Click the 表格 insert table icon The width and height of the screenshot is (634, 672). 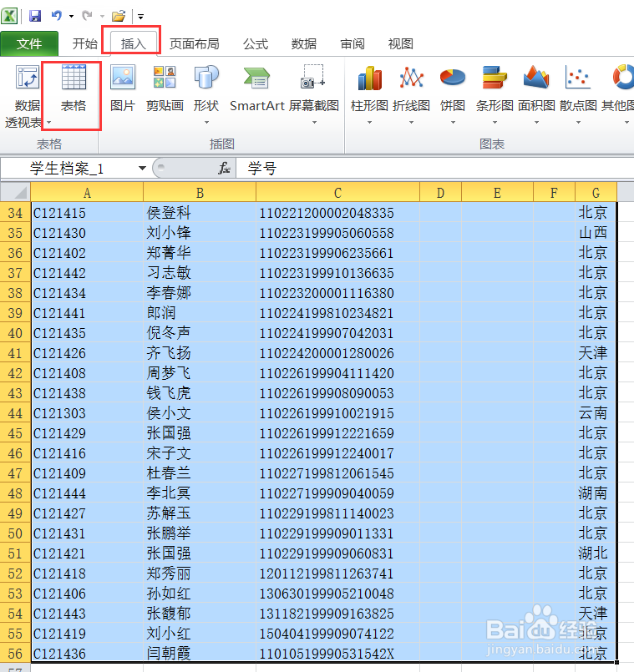(74, 77)
